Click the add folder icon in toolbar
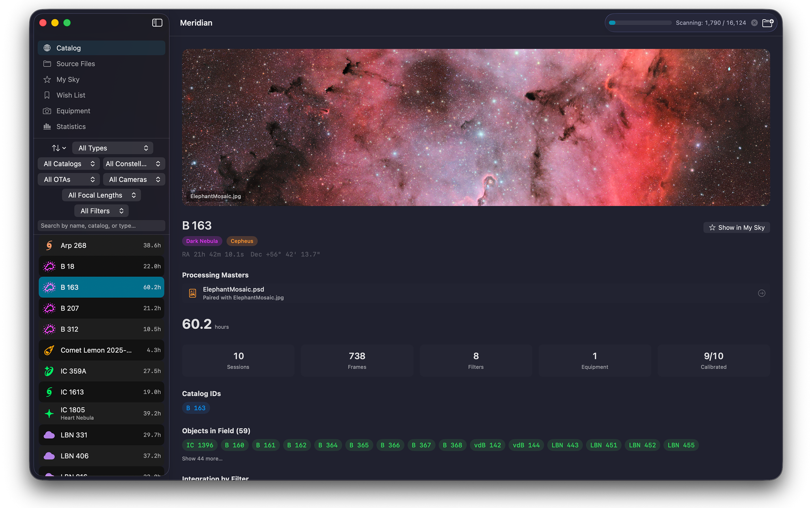 [x=768, y=23]
